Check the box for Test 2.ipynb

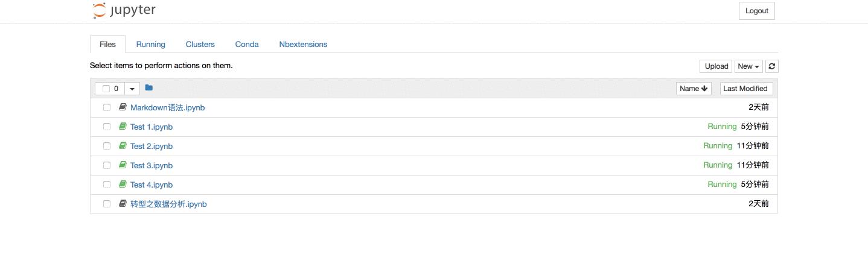pyautogui.click(x=107, y=146)
